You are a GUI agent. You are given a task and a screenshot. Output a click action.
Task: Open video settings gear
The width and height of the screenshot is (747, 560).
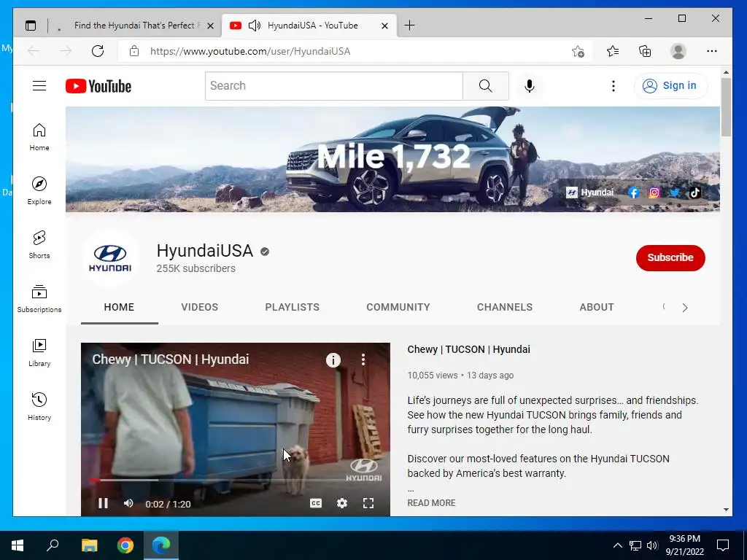(x=342, y=503)
